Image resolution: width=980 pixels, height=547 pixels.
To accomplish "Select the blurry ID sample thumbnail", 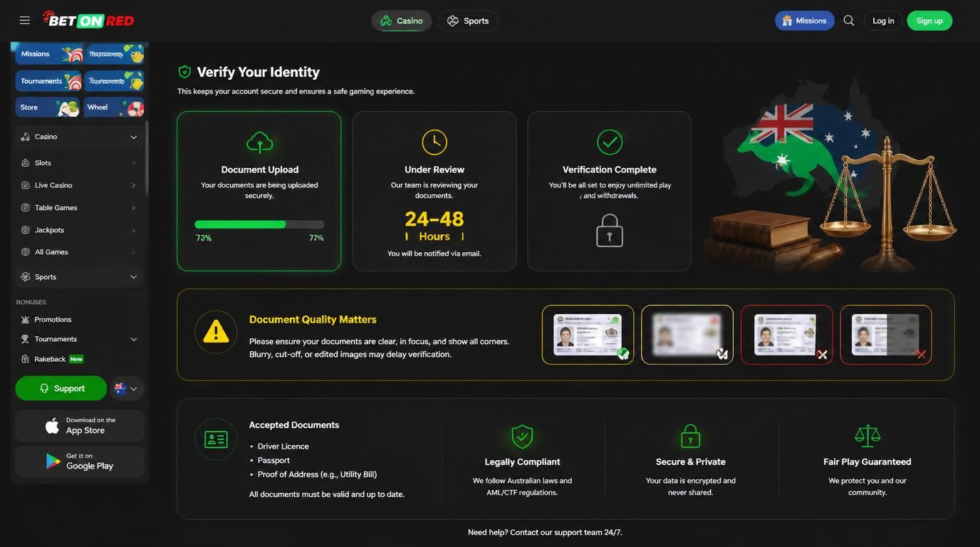I will pyautogui.click(x=687, y=335).
